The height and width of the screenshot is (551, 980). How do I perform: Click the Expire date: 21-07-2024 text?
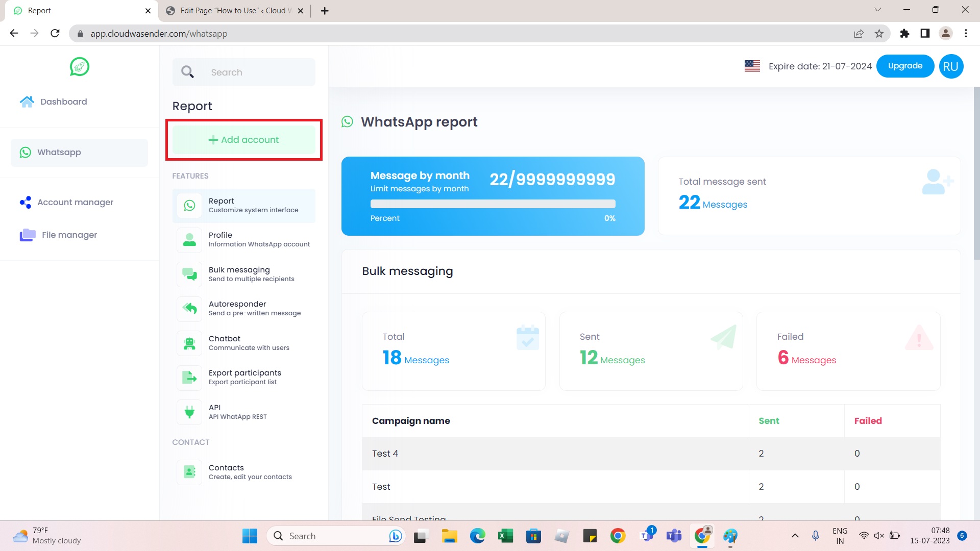(x=820, y=66)
